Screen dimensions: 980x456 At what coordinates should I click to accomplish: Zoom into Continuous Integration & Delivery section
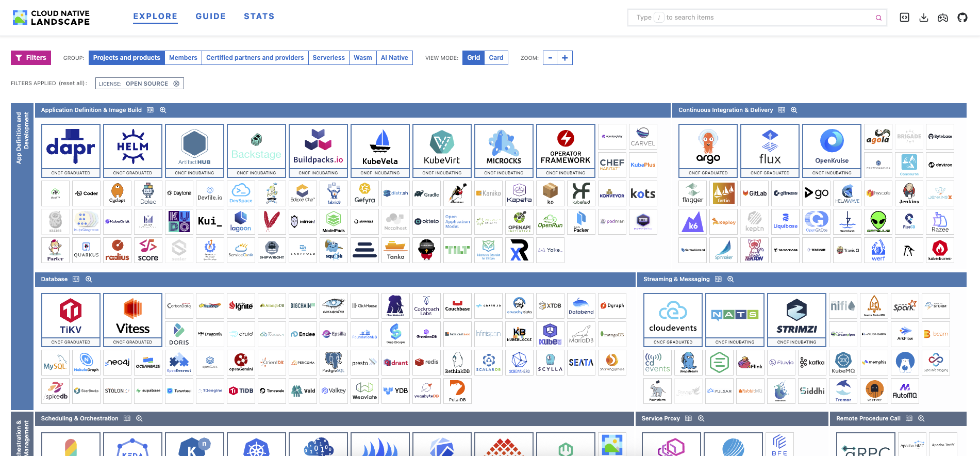794,110
